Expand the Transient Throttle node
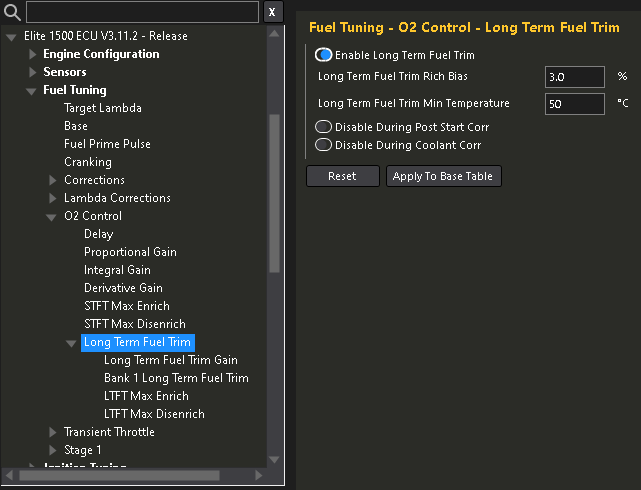 pos(53,432)
